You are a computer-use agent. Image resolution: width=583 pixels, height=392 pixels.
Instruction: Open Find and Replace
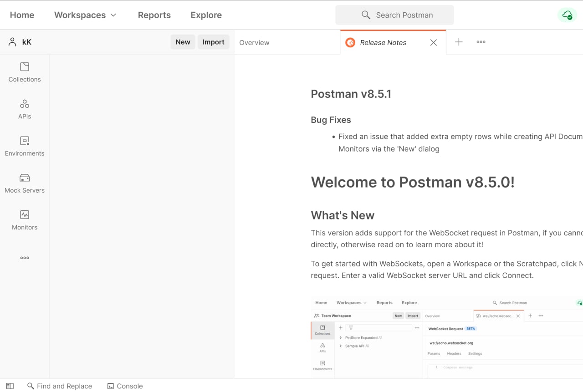(60, 386)
